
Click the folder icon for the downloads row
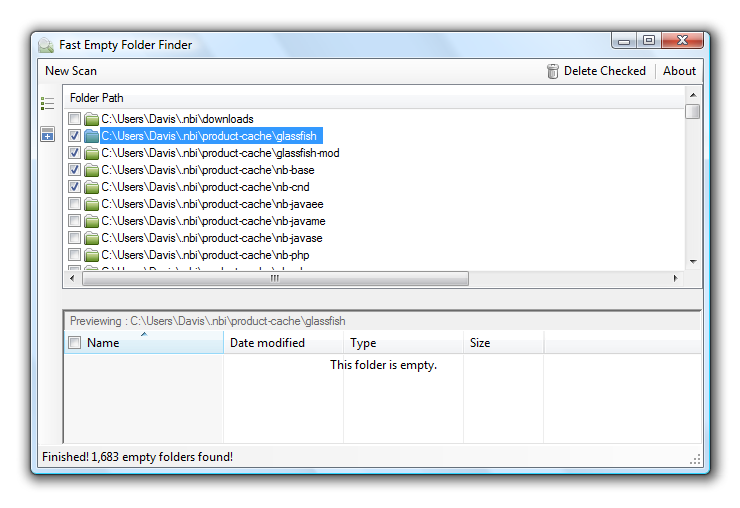coord(91,119)
